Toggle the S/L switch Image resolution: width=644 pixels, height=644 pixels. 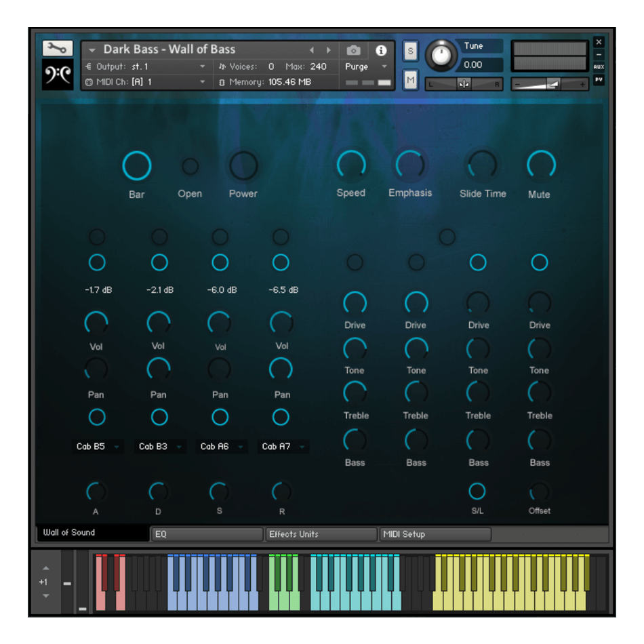point(477,491)
